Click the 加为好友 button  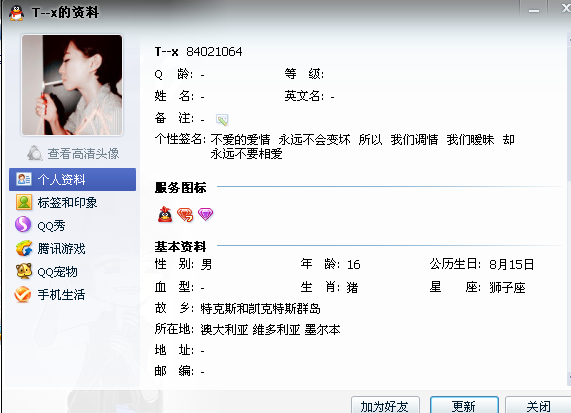point(385,405)
